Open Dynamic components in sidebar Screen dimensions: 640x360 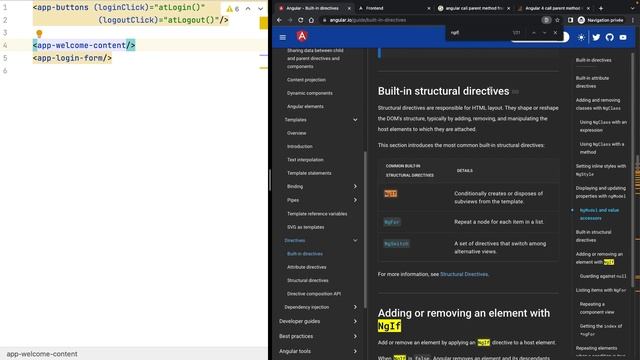pos(310,93)
